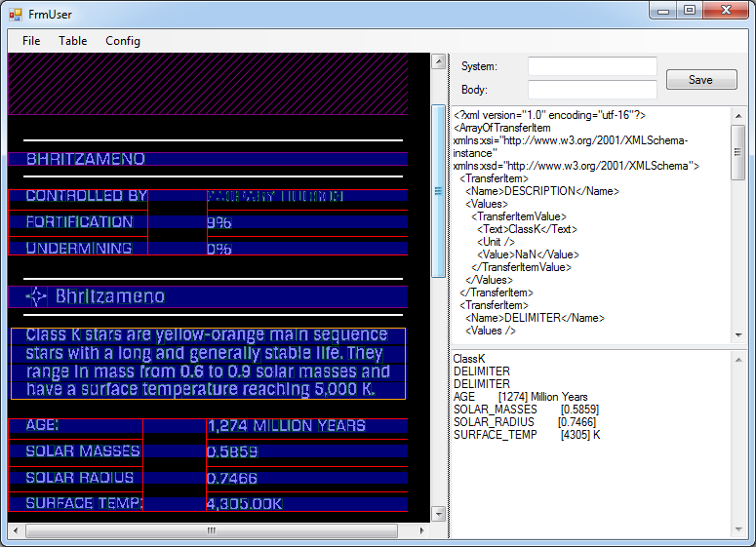Click the first DELIMITER result line
This screenshot has height=547, width=756.
tap(482, 371)
